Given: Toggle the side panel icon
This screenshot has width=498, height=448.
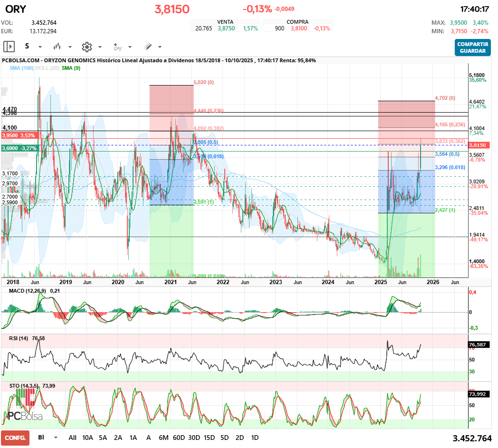Looking at the screenshot, I should click(x=9, y=47).
